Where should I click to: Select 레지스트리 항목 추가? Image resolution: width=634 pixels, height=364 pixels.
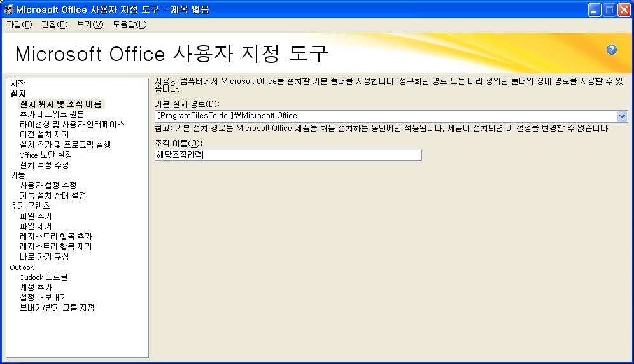(56, 236)
